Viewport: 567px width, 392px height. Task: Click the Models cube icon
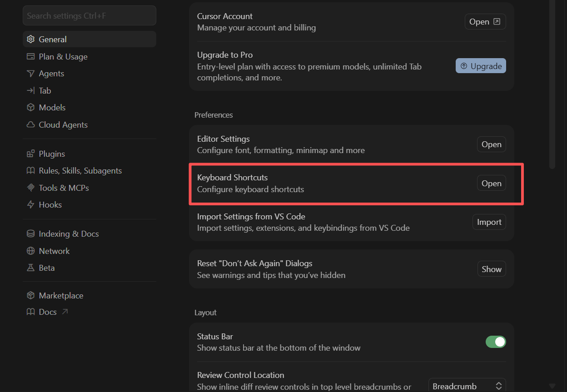point(30,108)
